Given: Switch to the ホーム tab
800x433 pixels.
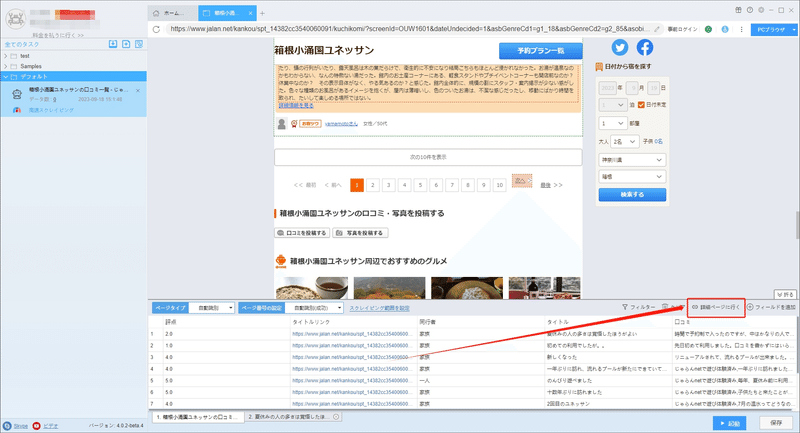Looking at the screenshot, I should click(x=173, y=13).
